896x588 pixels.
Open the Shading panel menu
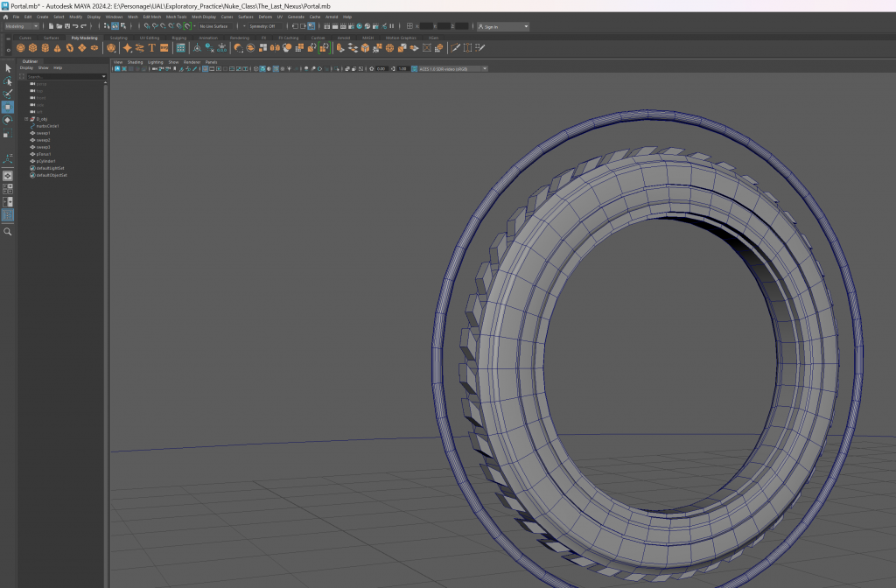135,62
